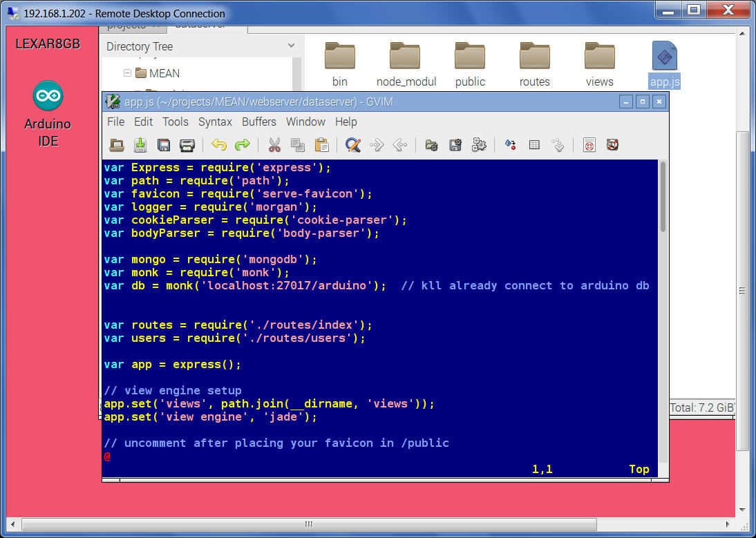Screen dimensions: 756x538
Task: Click the Redo arrow icon
Action: click(242, 145)
